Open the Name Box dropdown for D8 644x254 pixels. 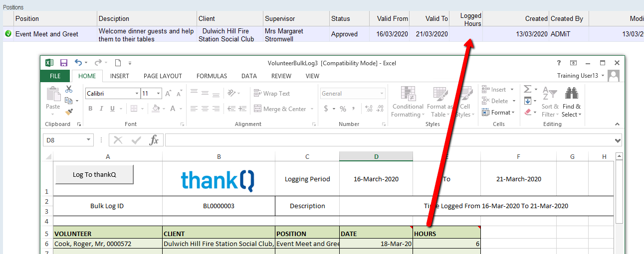click(x=89, y=140)
